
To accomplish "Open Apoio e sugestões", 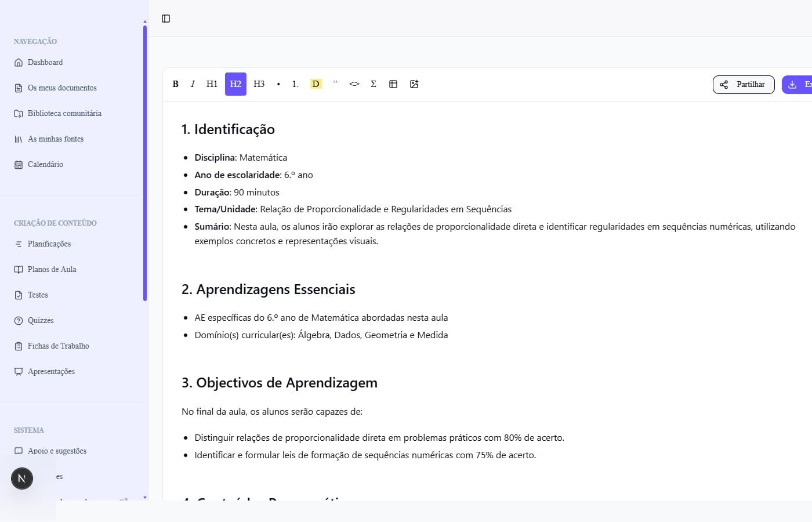I will 57,451.
